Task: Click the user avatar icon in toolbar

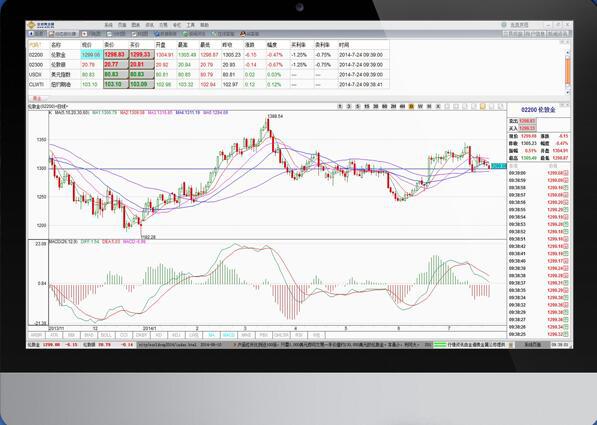Action: pos(243,34)
